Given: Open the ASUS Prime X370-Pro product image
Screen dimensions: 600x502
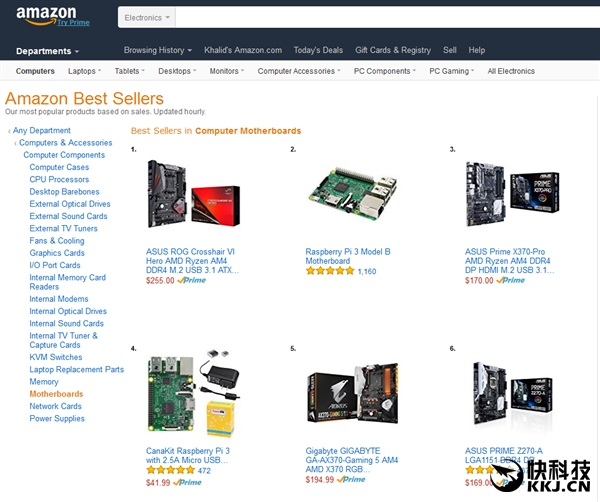Looking at the screenshot, I should click(x=512, y=194).
